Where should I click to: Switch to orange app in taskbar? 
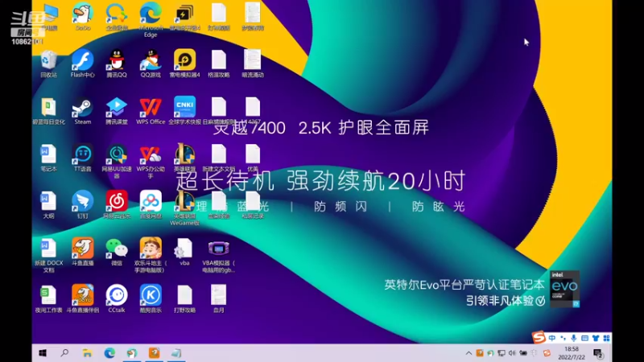coord(154,353)
